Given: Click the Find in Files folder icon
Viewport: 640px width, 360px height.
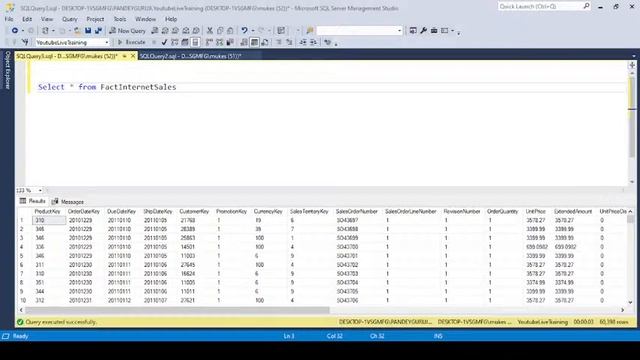Looking at the screenshot, I should (x=310, y=31).
